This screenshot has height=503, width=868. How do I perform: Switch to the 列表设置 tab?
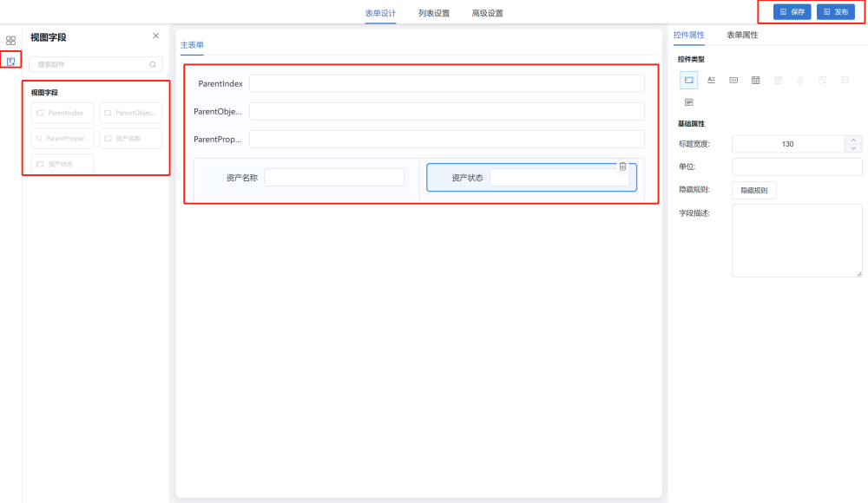(x=433, y=13)
